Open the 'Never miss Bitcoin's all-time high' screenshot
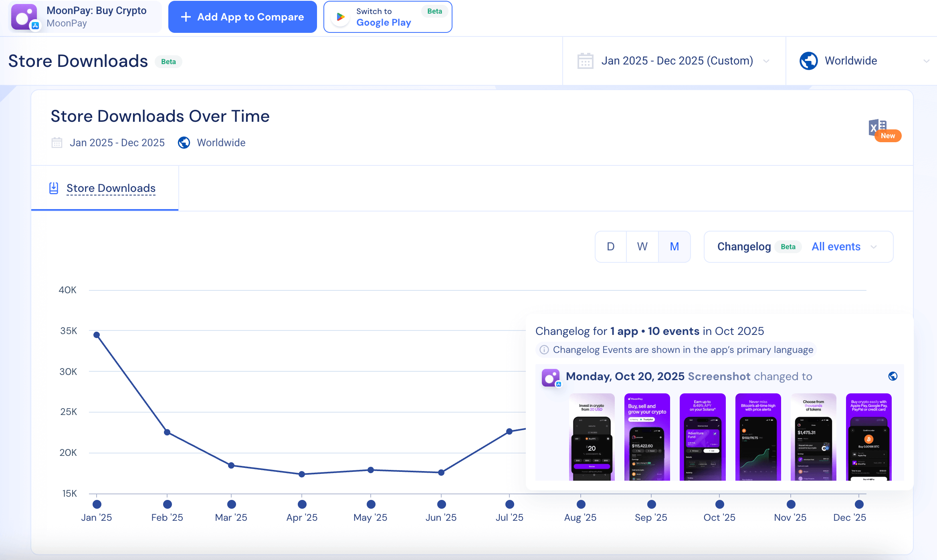937x560 pixels. click(x=758, y=437)
